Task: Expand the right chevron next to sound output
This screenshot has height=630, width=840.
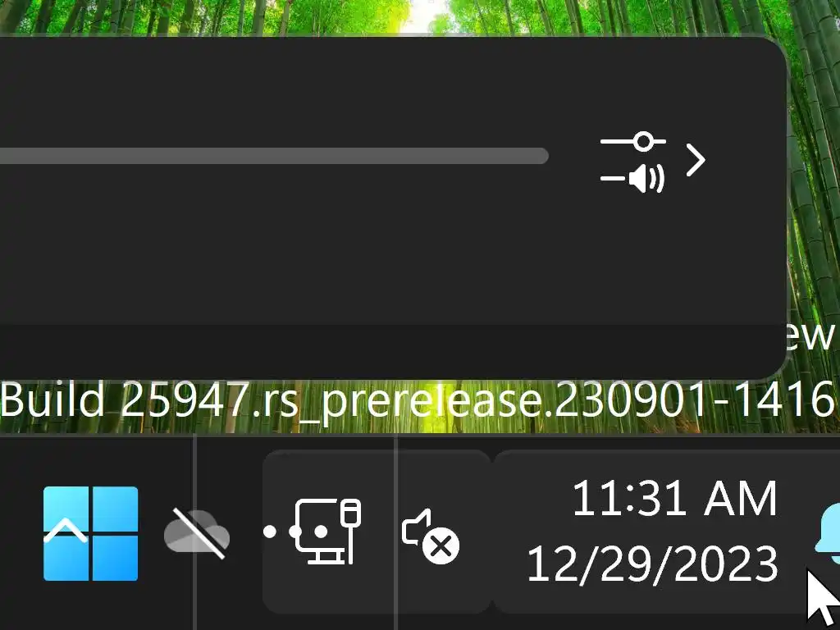Action: coord(696,160)
